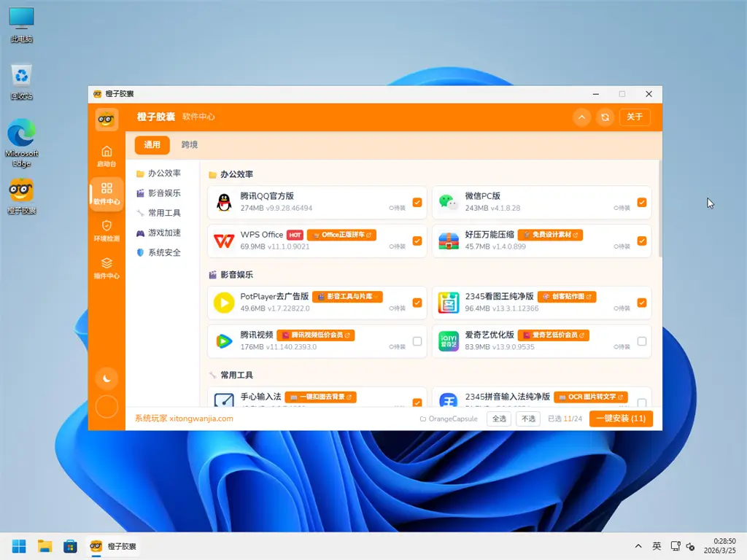This screenshot has width=747, height=560.
Task: Switch to 启动台 in the sidebar
Action: coord(107,156)
